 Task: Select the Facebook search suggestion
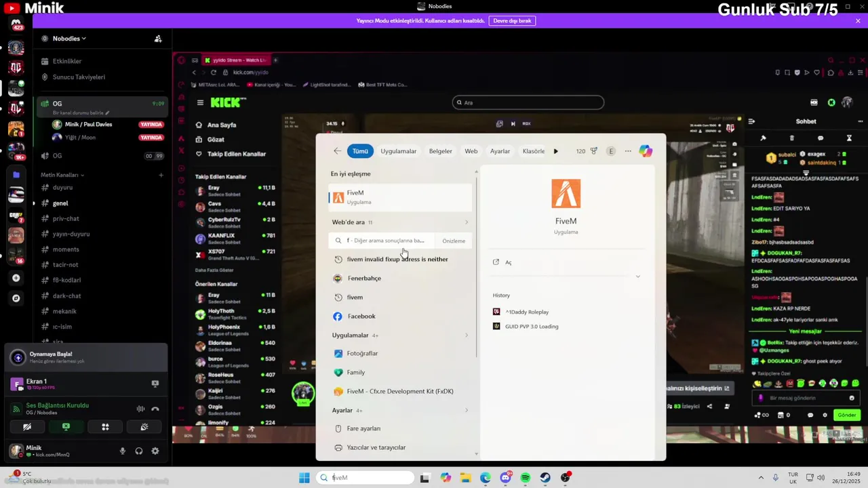pyautogui.click(x=400, y=316)
